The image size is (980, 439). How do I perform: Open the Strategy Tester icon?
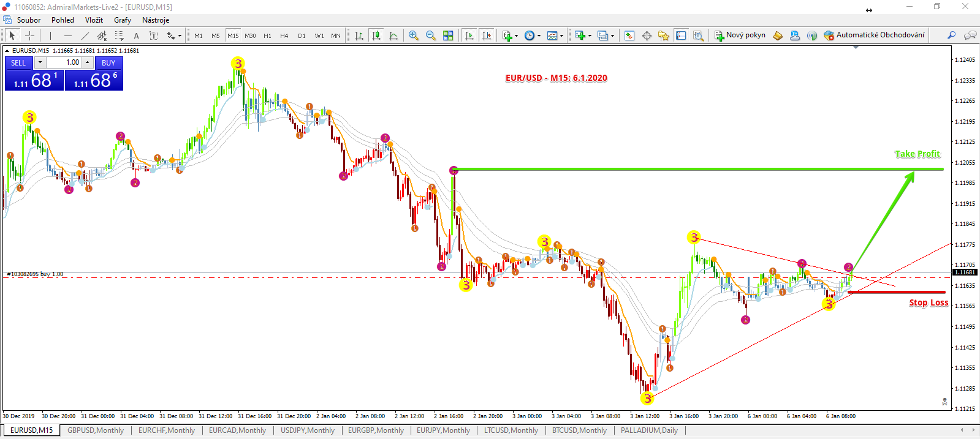(698, 36)
